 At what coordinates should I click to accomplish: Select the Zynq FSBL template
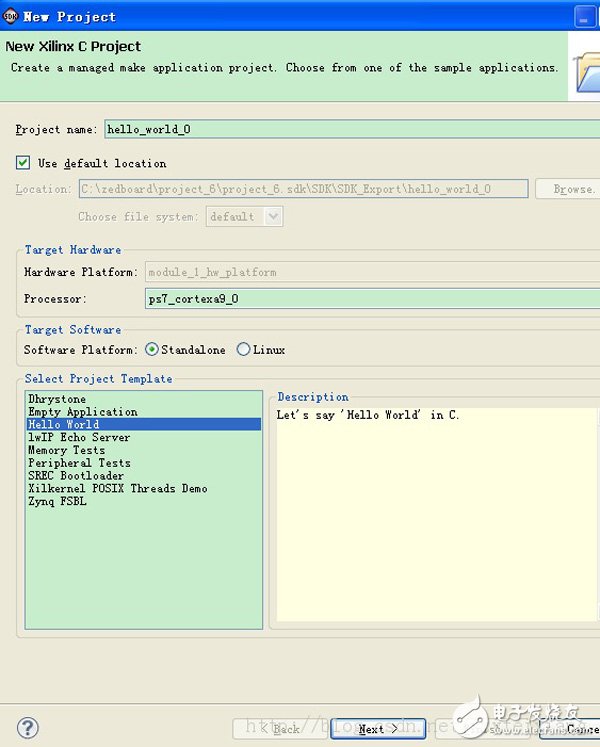pos(57,502)
